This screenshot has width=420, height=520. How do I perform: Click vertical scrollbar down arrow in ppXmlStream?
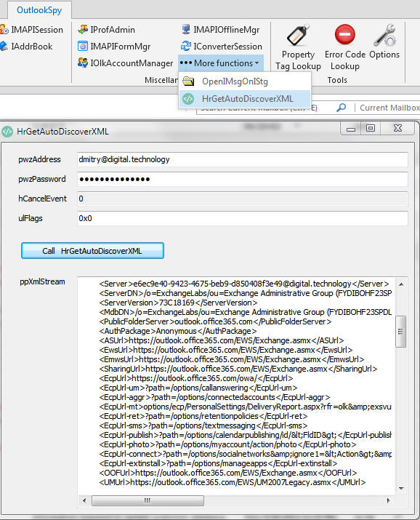[401, 489]
